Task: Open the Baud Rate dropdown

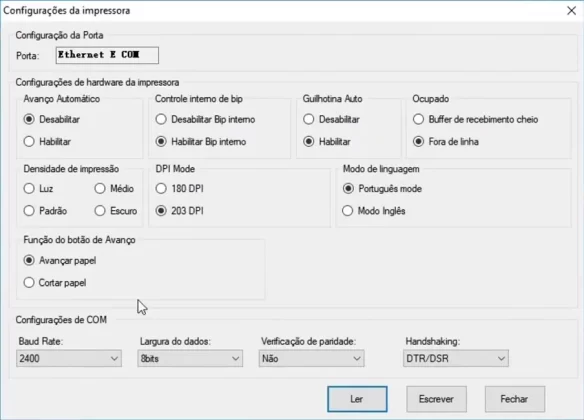Action: 69,359
